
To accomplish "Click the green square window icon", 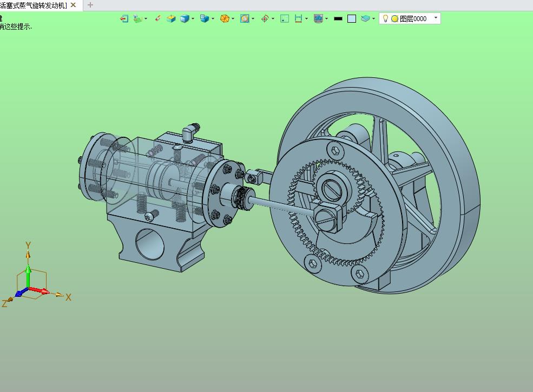I will (285, 19).
